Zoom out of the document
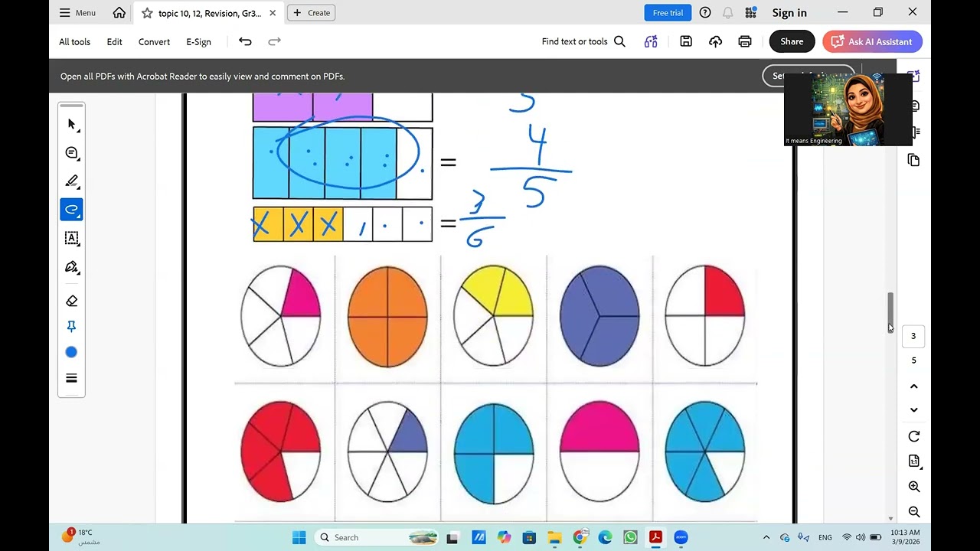The width and height of the screenshot is (980, 551). pos(913,512)
